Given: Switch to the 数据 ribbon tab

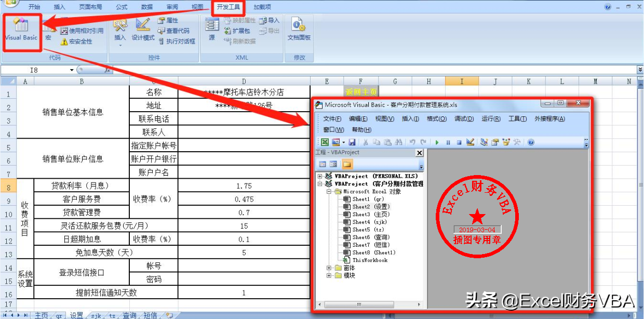Looking at the screenshot, I should tap(147, 7).
